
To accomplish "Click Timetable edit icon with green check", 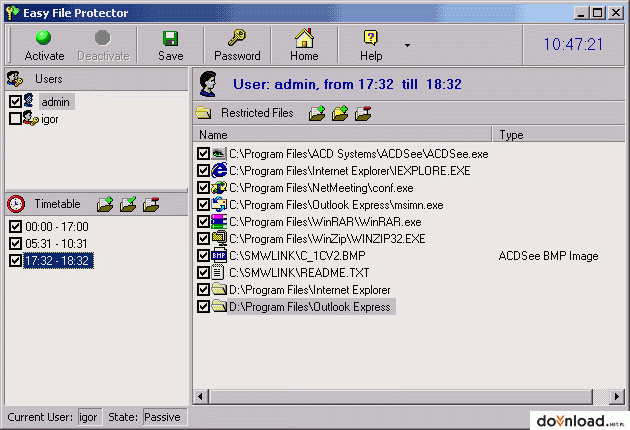I will [128, 204].
